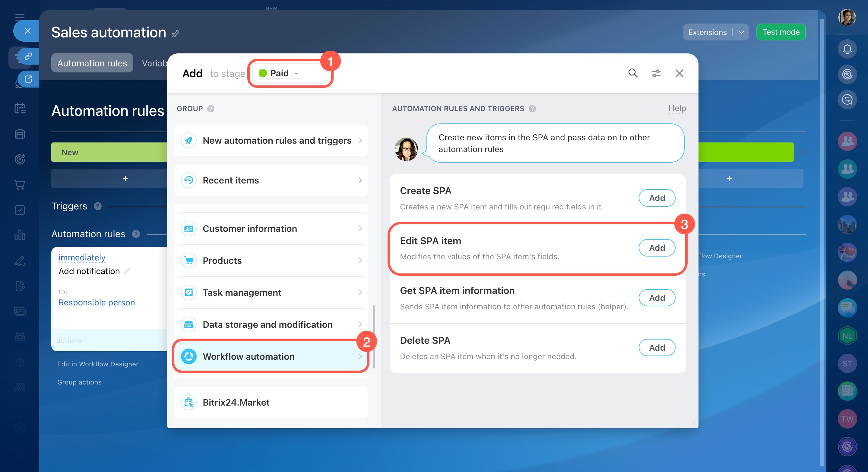Switch to the Automation rules tab
Image resolution: width=868 pixels, height=472 pixels.
(x=92, y=63)
